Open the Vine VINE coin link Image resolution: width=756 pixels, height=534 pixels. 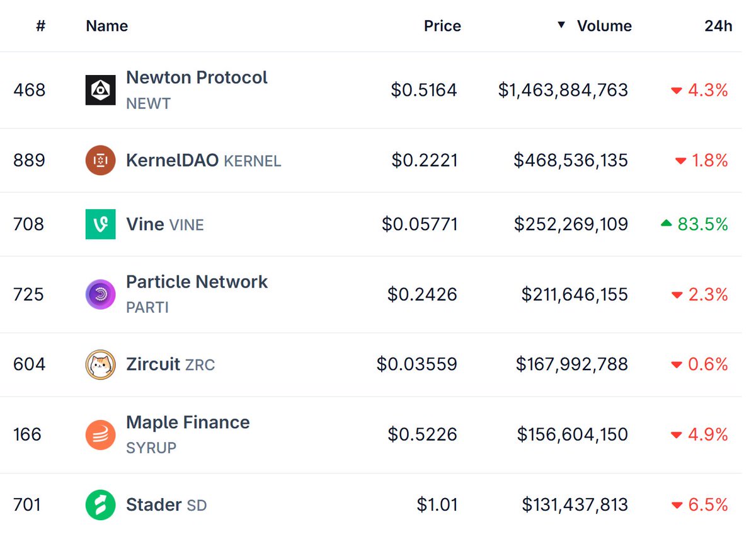coord(165,224)
